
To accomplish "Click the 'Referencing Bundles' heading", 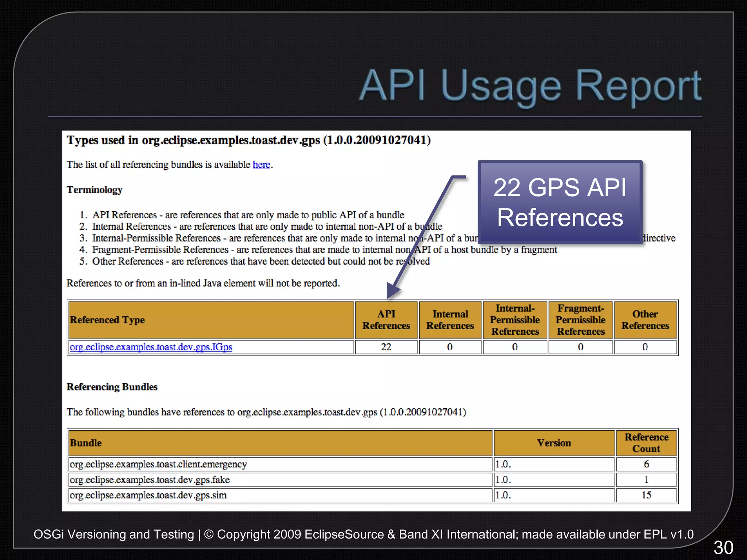I will (112, 387).
